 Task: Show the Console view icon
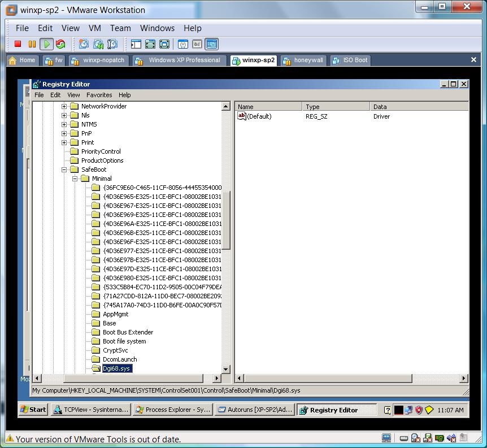(212, 44)
